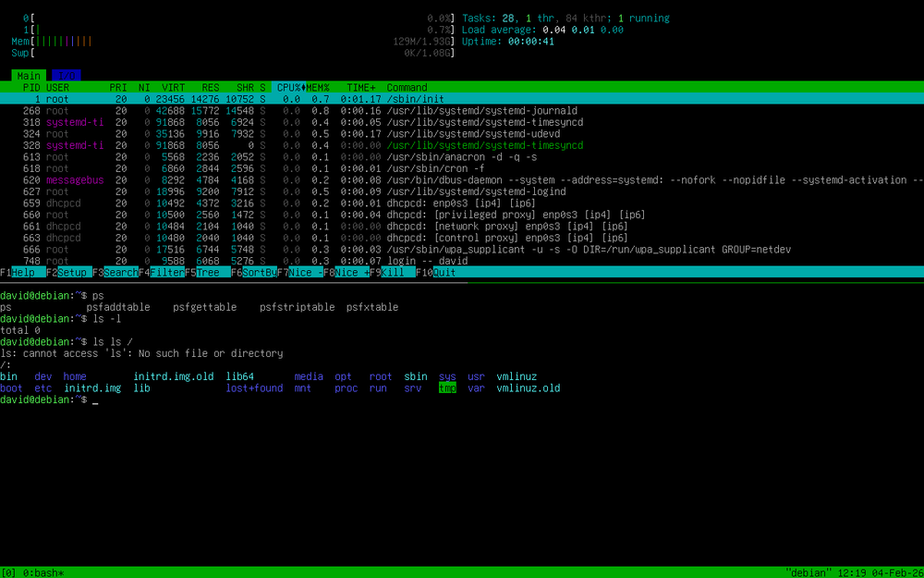Image resolution: width=924 pixels, height=578 pixels.
Task: Click the 0:bash* tmux window label
Action: [x=43, y=572]
